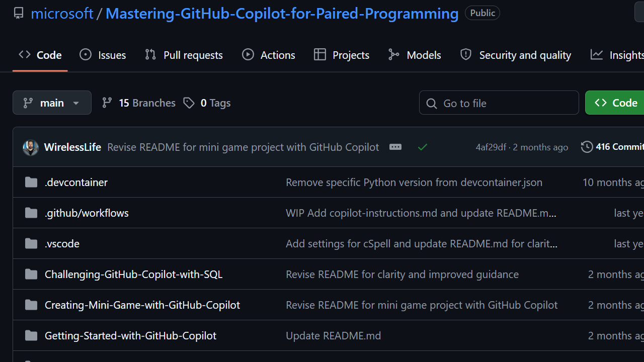Screen dimensions: 644x362
Task: Focus the Go to file search field
Action: point(499,103)
